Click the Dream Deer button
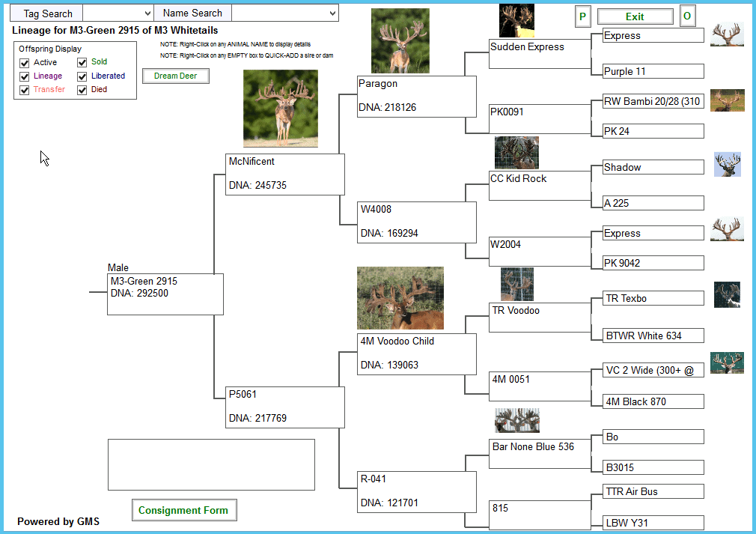The width and height of the screenshot is (756, 534). [176, 76]
